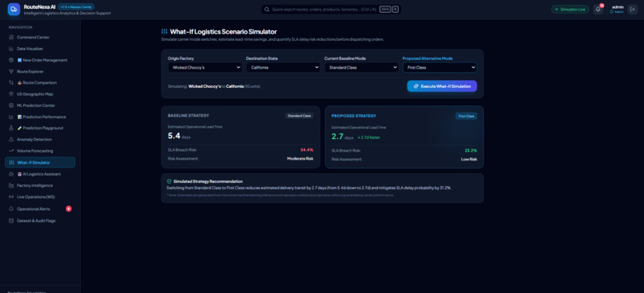Click the Route Explorer fork icon
The height and width of the screenshot is (293, 644).
point(11,71)
